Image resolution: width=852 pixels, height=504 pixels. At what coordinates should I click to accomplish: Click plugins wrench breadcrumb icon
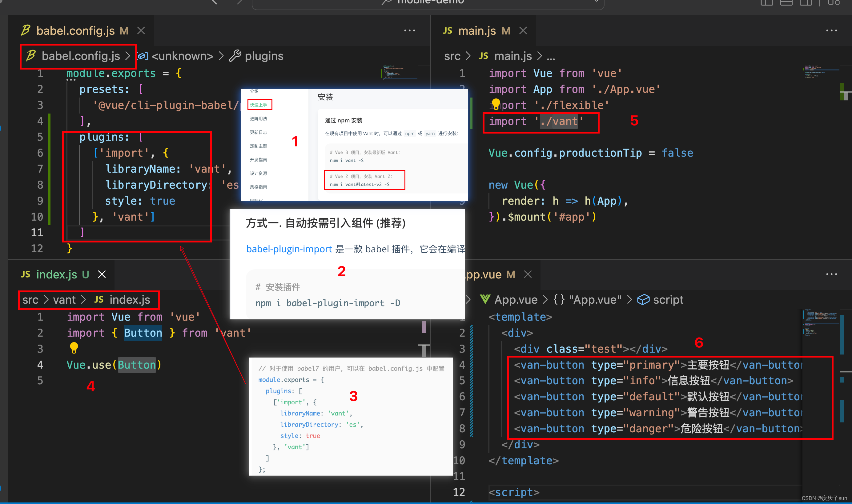click(x=235, y=56)
